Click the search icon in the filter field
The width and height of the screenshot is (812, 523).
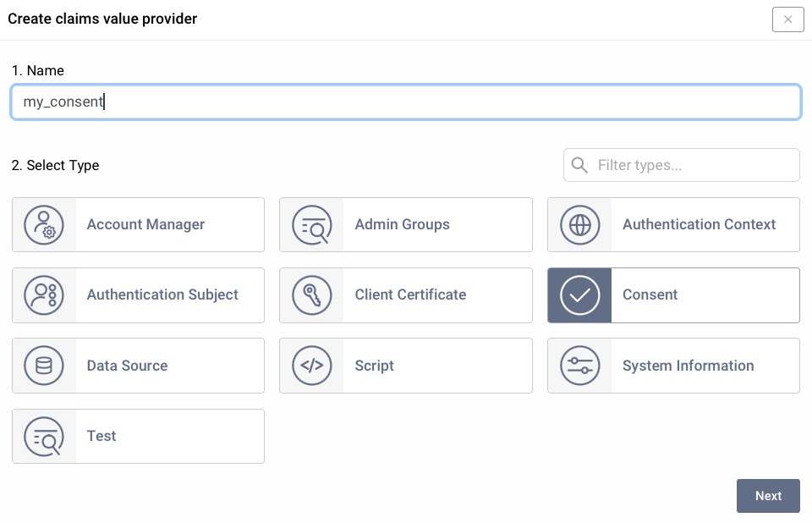579,165
